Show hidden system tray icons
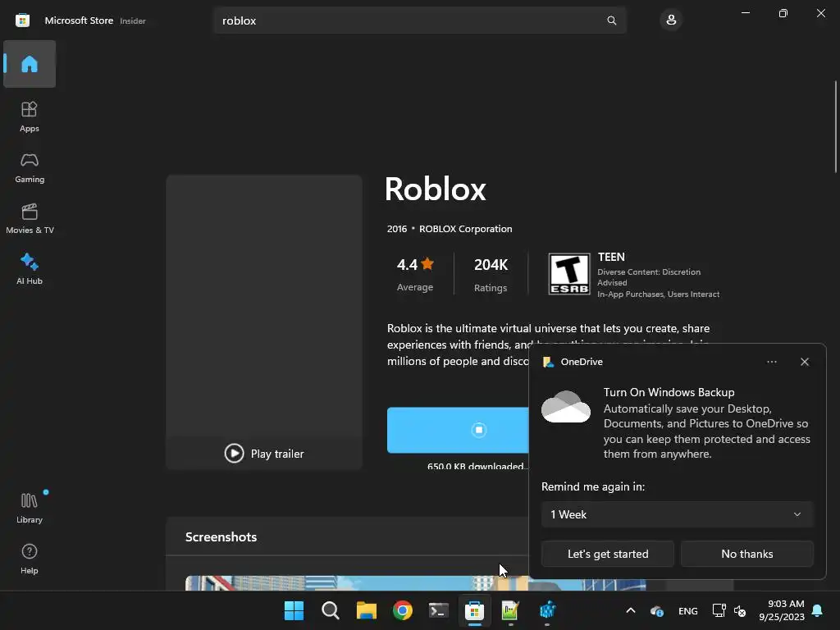 631,610
